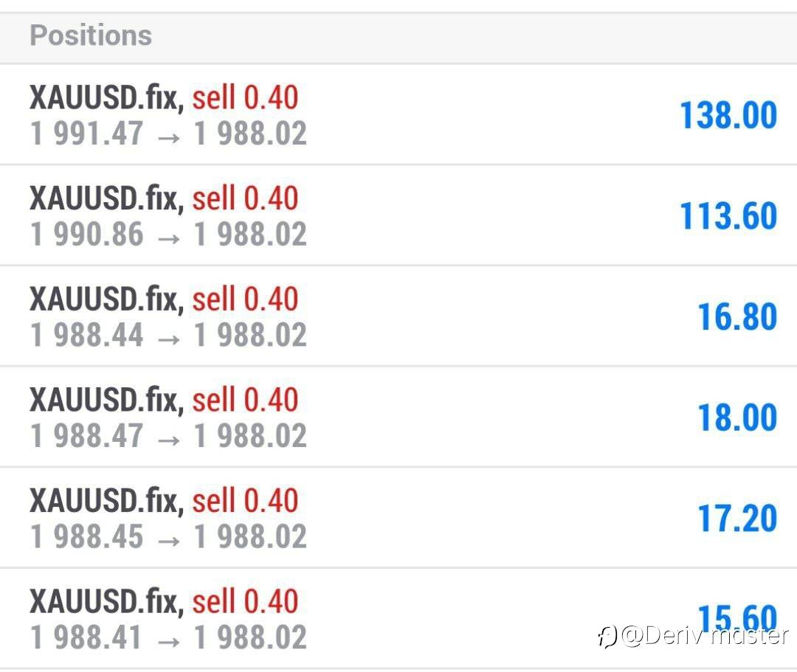Image resolution: width=797 pixels, height=672 pixels.
Task: Click the entry price 1 988.41
Action: (x=87, y=637)
